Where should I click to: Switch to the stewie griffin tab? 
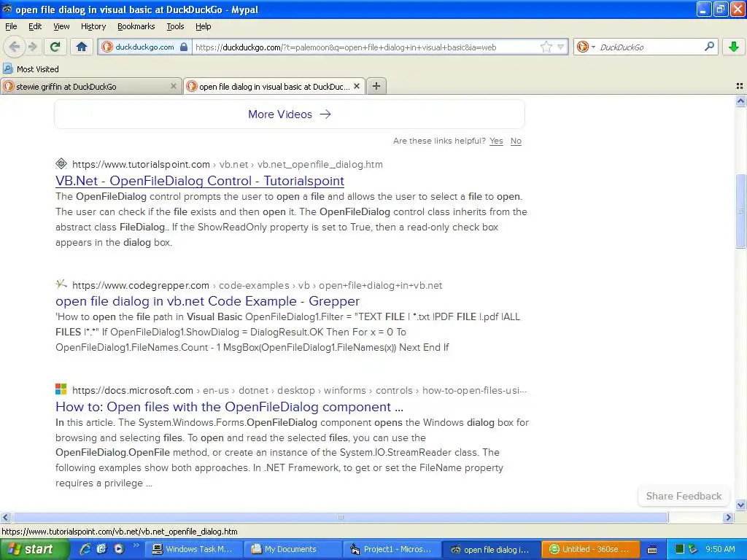coord(90,86)
